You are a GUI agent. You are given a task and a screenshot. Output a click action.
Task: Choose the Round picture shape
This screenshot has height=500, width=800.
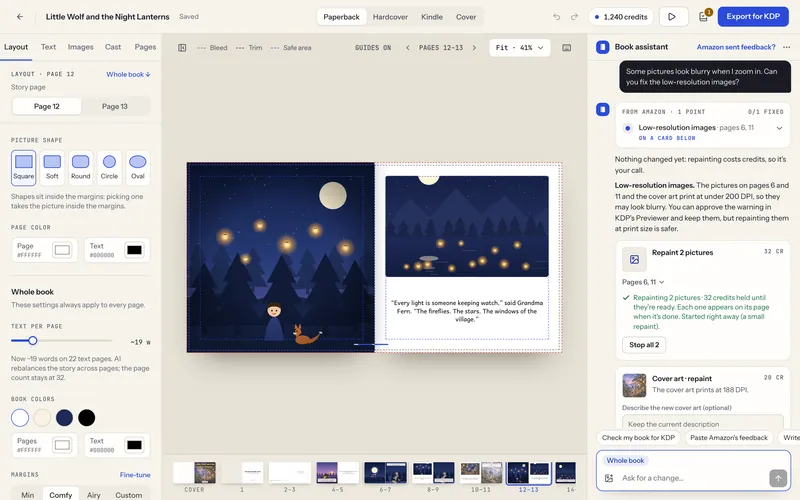pos(81,167)
